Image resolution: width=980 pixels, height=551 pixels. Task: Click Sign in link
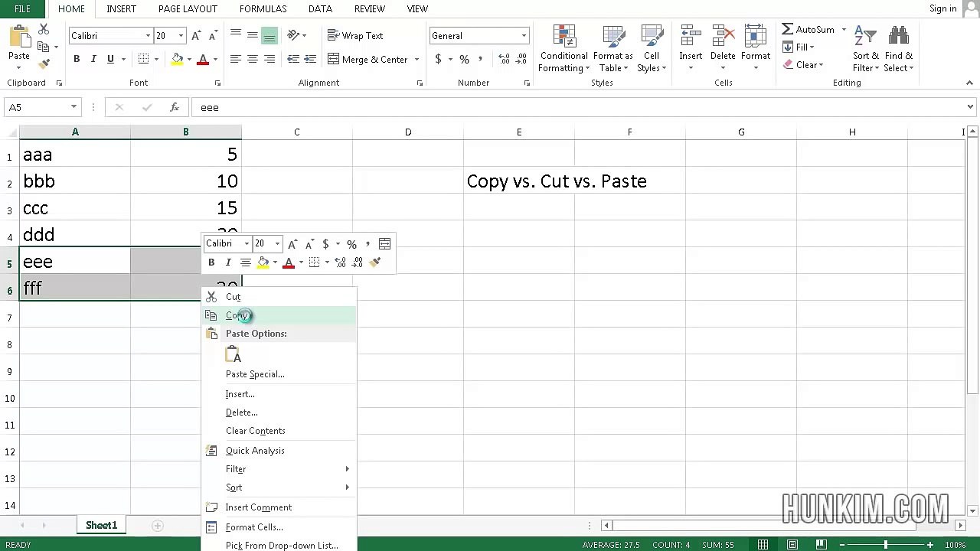click(942, 8)
